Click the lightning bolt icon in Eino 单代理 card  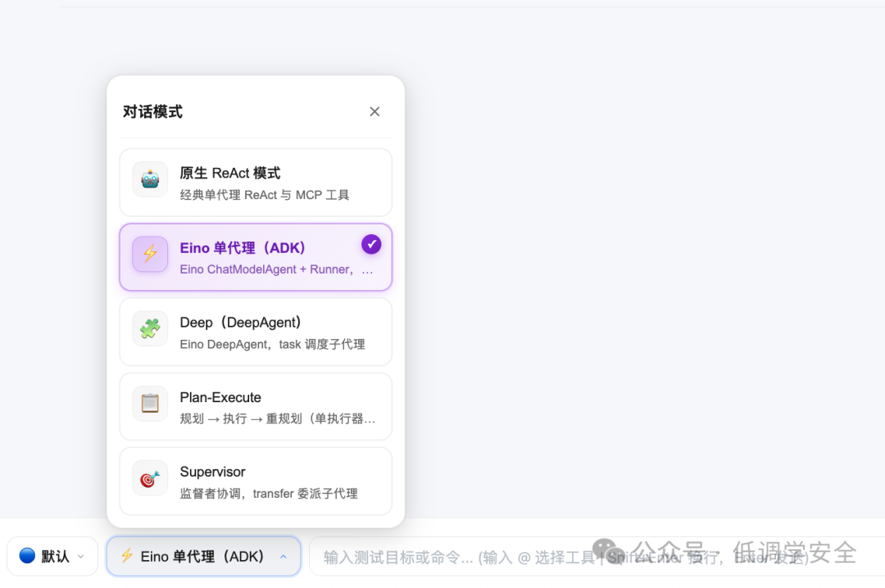click(x=150, y=254)
